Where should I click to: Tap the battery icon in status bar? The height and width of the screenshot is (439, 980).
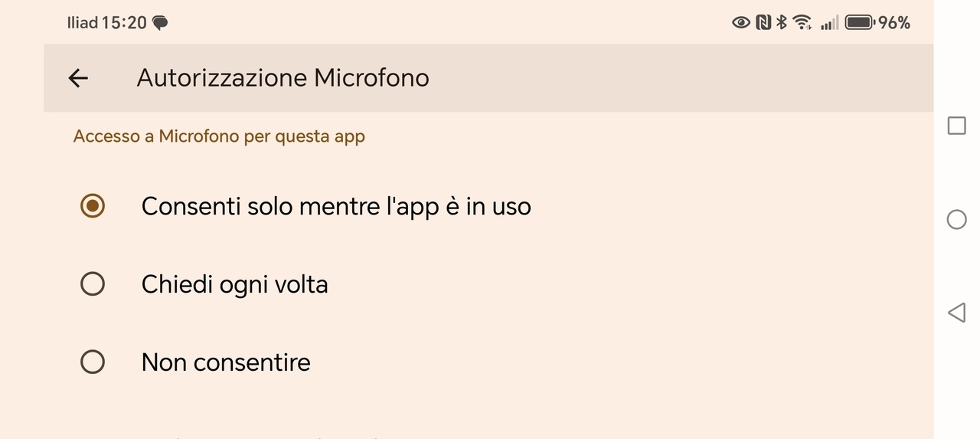click(x=859, y=22)
